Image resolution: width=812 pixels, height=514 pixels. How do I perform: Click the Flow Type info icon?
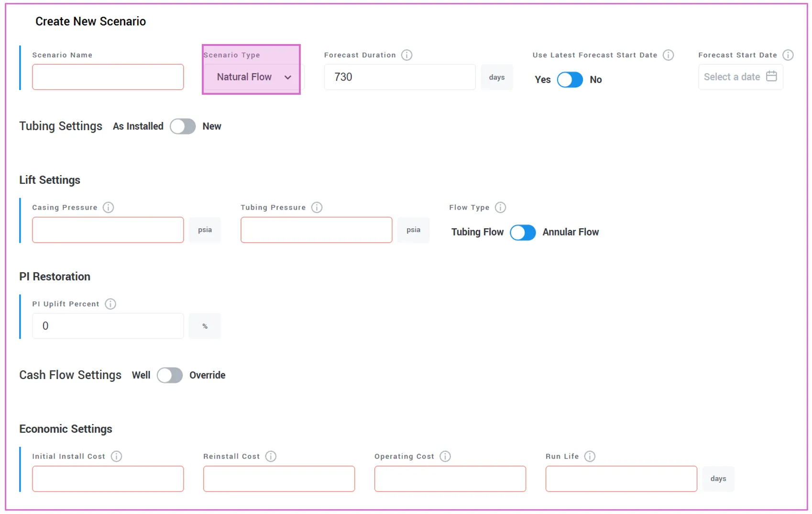500,207
